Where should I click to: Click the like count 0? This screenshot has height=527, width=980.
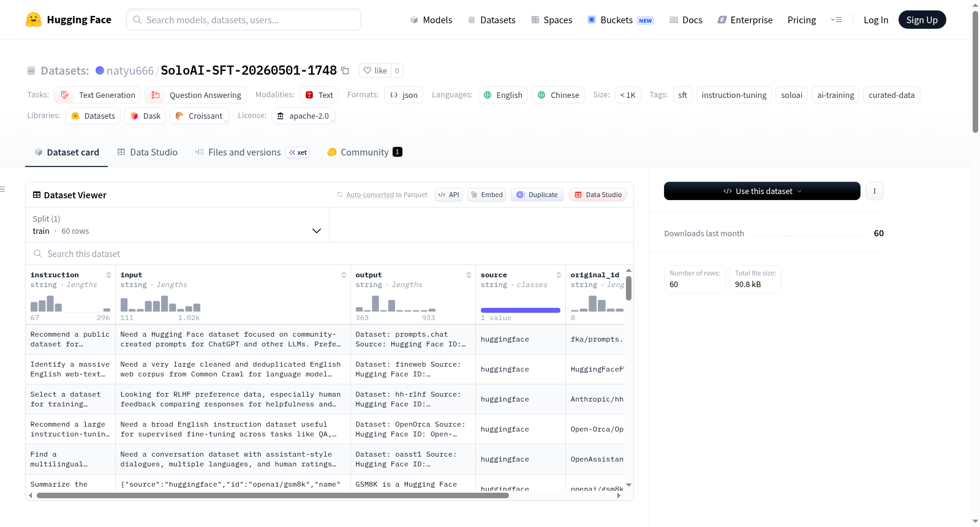[x=397, y=70]
